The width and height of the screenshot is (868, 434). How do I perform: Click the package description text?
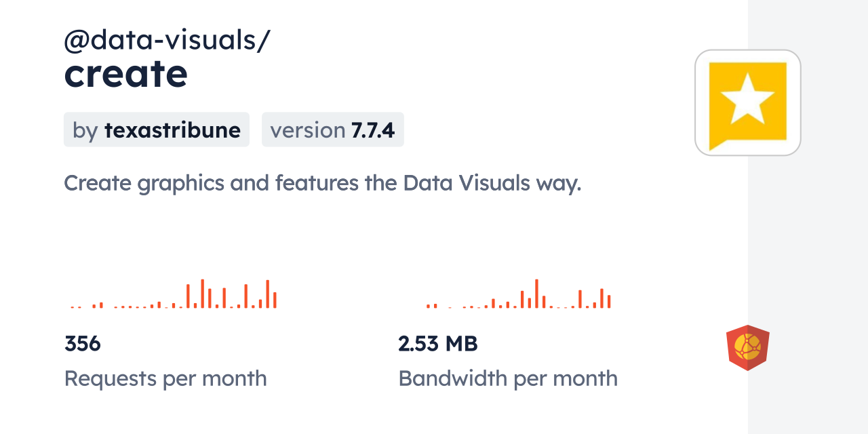pos(323,183)
